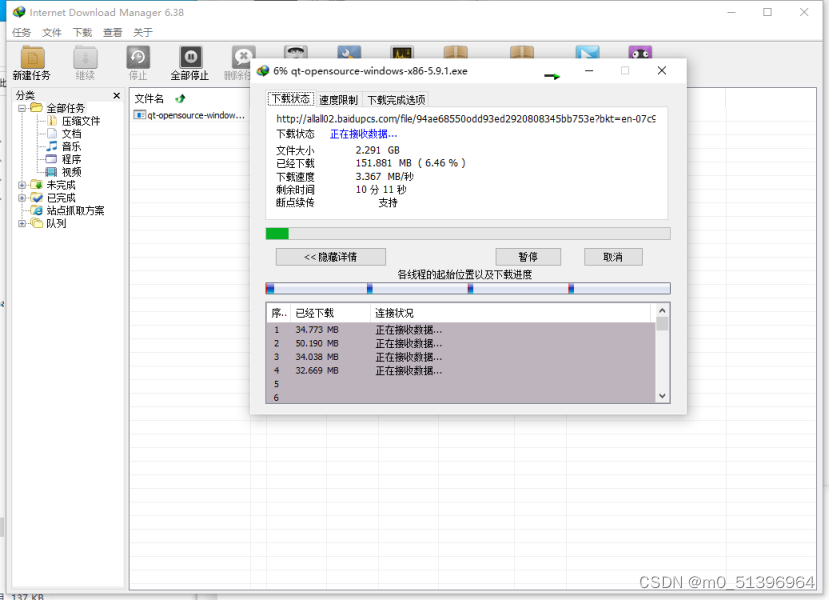Select thread row with 34.773 MB
This screenshot has height=600, width=830.
[461, 330]
